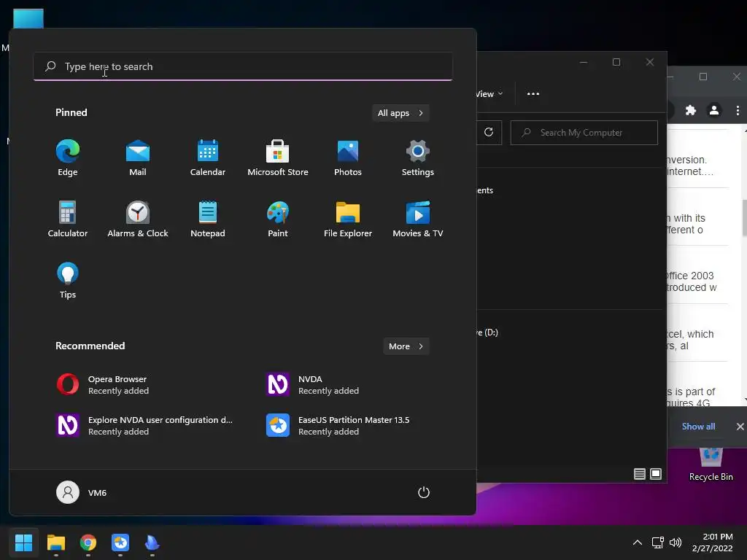The image size is (747, 560).
Task: Launch the Photos pinned app
Action: pos(348,158)
